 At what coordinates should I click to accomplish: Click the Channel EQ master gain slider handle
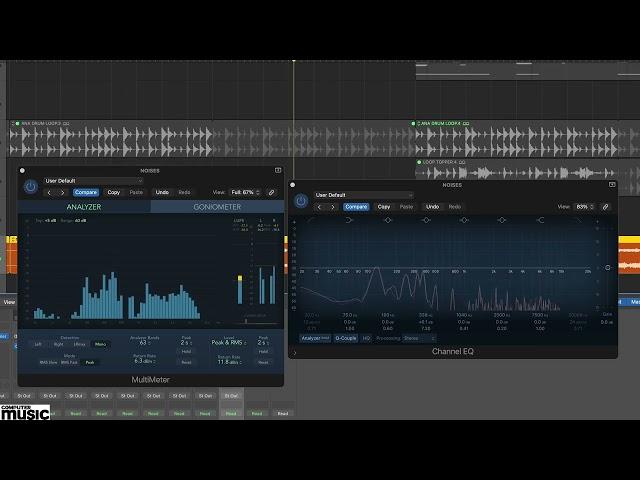tap(607, 268)
